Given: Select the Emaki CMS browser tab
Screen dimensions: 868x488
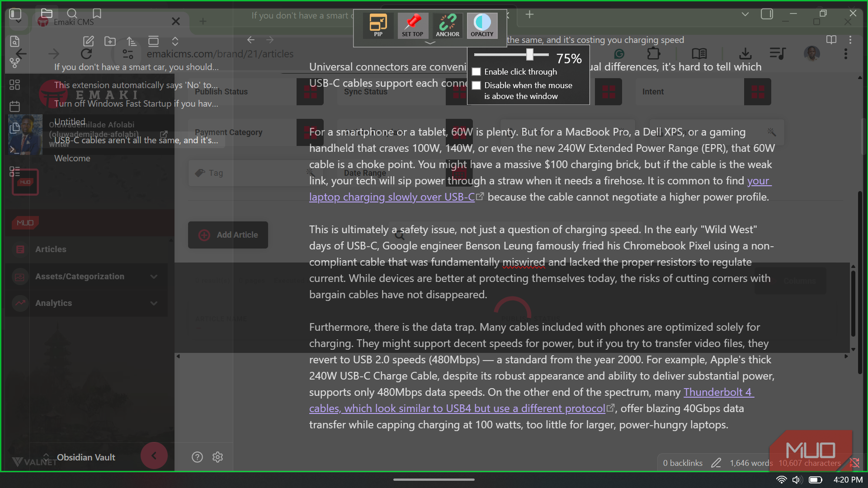Looking at the screenshot, I should [108, 22].
